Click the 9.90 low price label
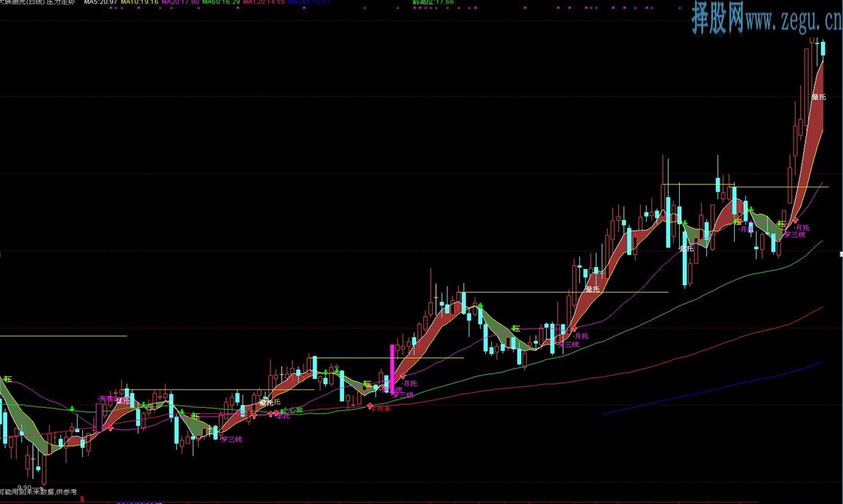Screen dimensions: 843x504 (x=25, y=488)
